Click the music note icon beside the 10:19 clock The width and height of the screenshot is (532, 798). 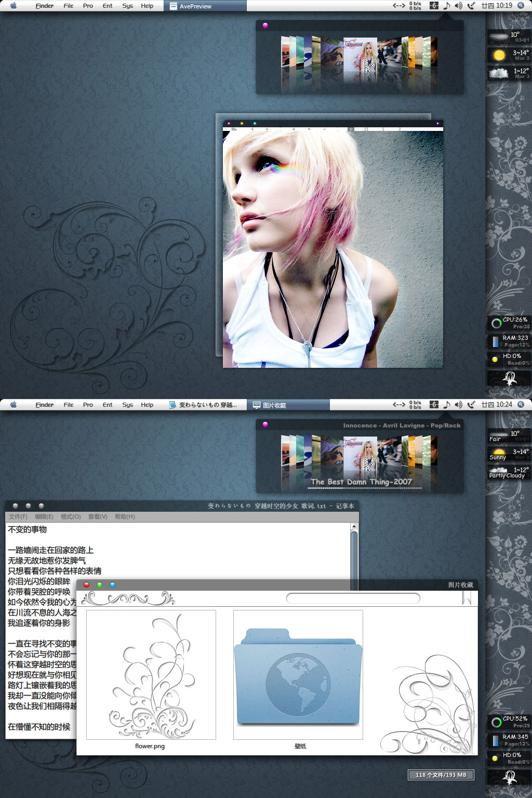(446, 6)
